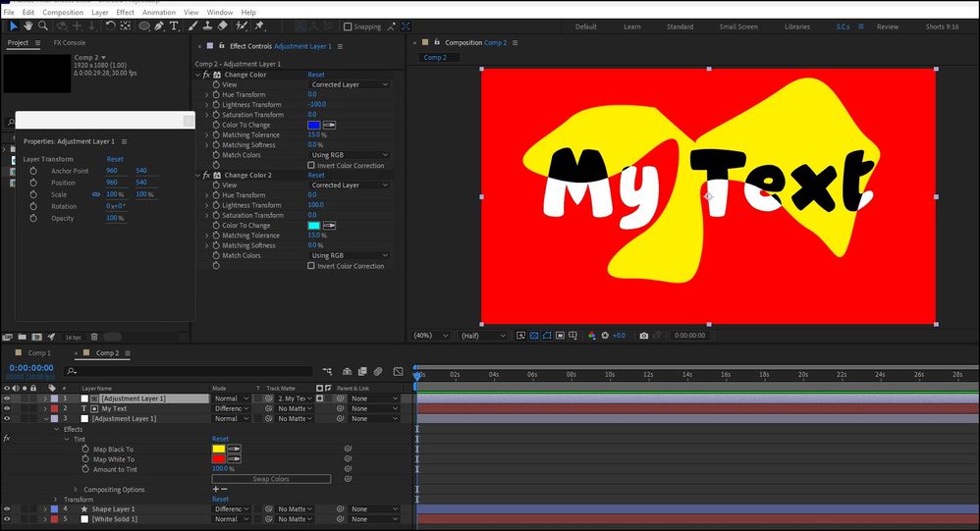Select the Puppet Pin tool
The image size is (980, 531).
click(259, 27)
